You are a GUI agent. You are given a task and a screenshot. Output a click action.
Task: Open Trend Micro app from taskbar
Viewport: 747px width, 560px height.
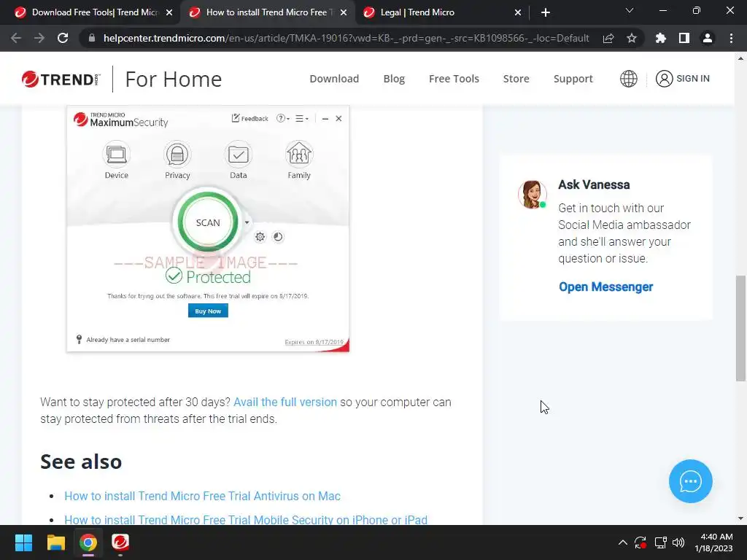pos(120,542)
